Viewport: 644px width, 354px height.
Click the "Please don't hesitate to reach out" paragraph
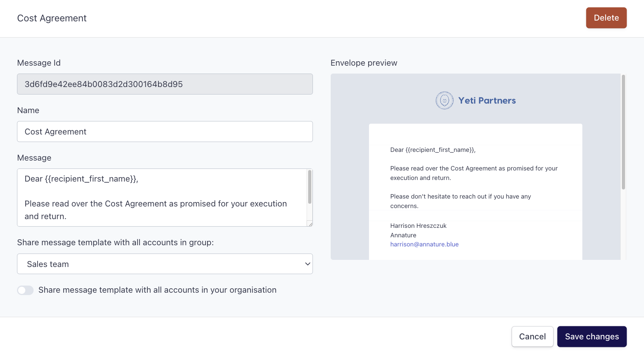(x=461, y=201)
